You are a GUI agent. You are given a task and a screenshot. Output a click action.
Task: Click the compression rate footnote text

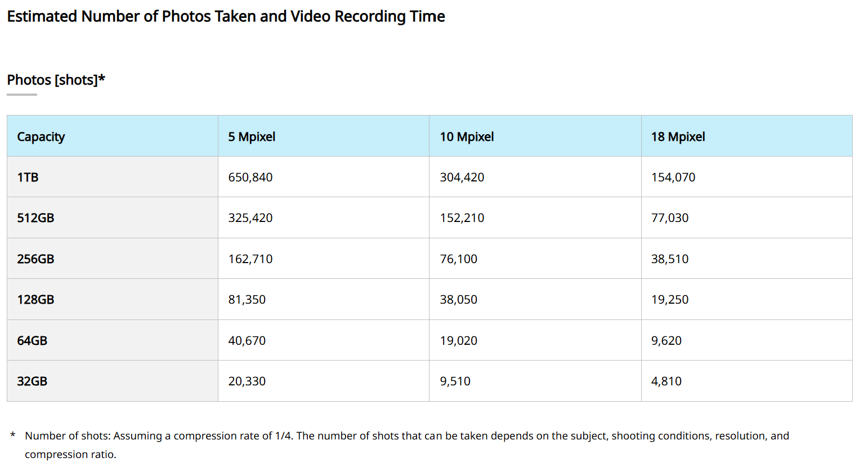[x=406, y=436]
